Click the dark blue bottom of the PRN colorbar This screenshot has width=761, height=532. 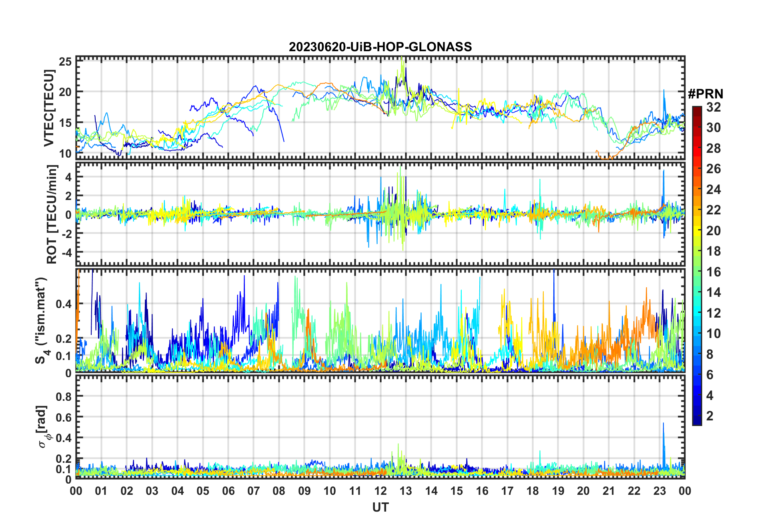click(x=697, y=421)
